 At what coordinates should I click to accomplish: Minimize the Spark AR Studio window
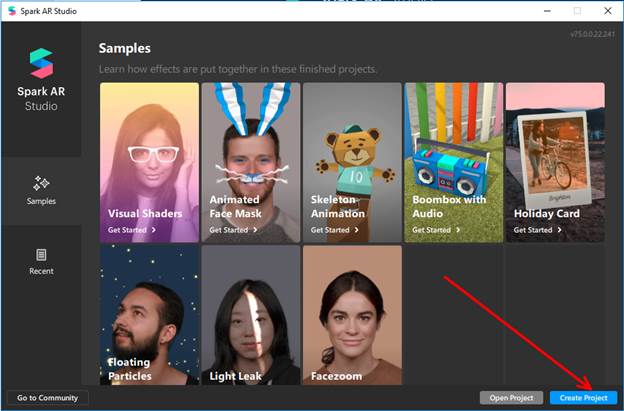pyautogui.click(x=547, y=11)
